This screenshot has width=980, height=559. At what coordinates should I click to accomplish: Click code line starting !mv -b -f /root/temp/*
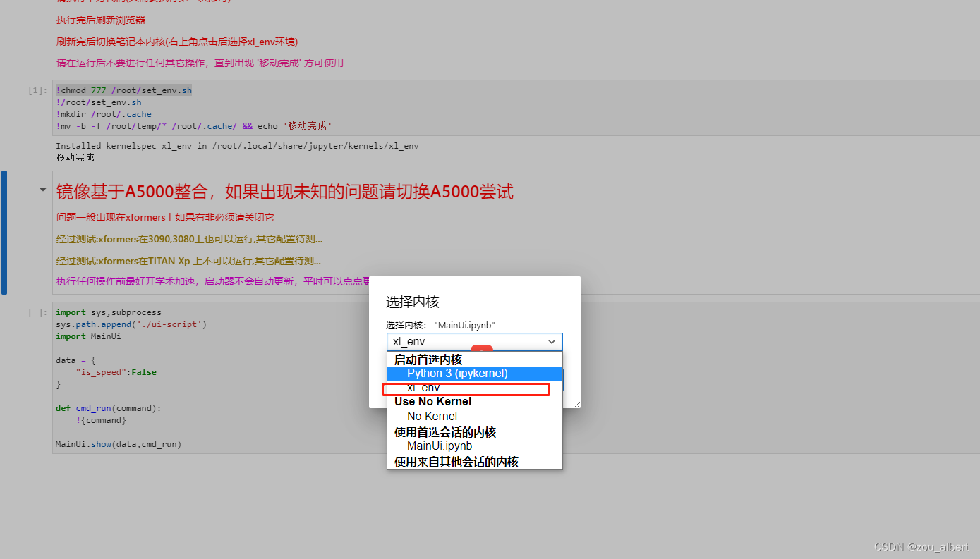pos(194,126)
